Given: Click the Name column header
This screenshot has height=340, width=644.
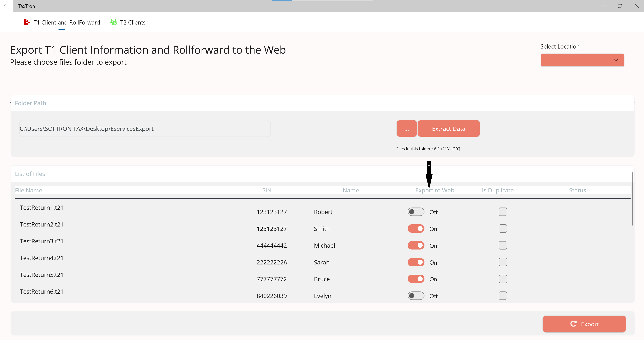Looking at the screenshot, I should point(351,190).
